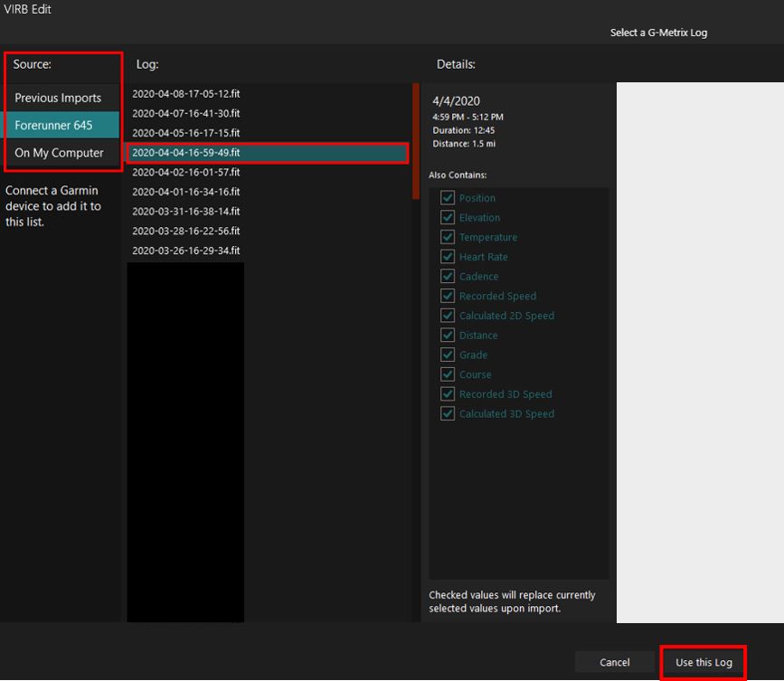Select log 2020-04-02-16-01-57.fit

point(269,172)
